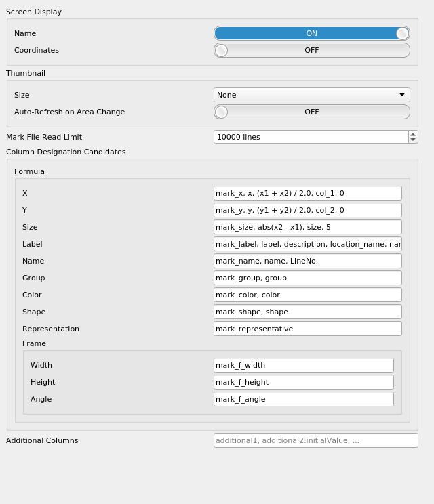
Task: Edit the X formula field
Action: tap(308, 193)
